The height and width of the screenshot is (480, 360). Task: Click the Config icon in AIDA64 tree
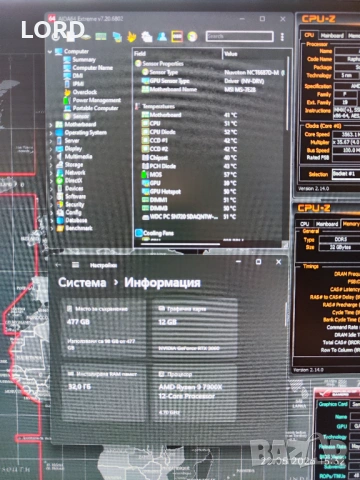point(60,212)
